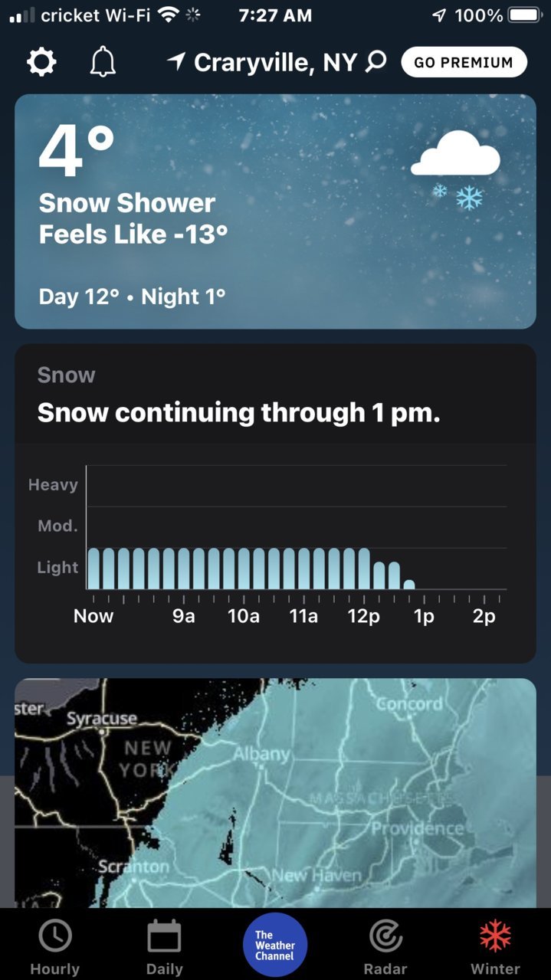551x980 pixels.
Task: Tap 'Snow continuing through 1 pm' headline
Action: (x=239, y=412)
